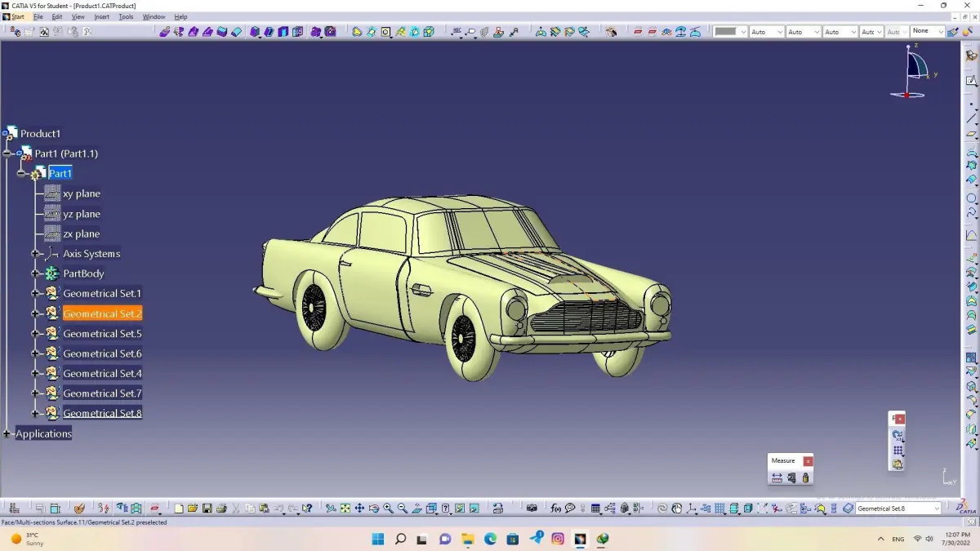Create a new document with New icon
This screenshot has height=551, width=980.
179,508
